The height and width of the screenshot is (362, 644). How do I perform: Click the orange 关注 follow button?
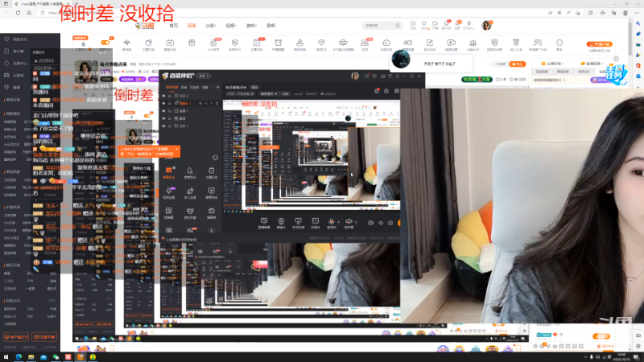[517, 64]
